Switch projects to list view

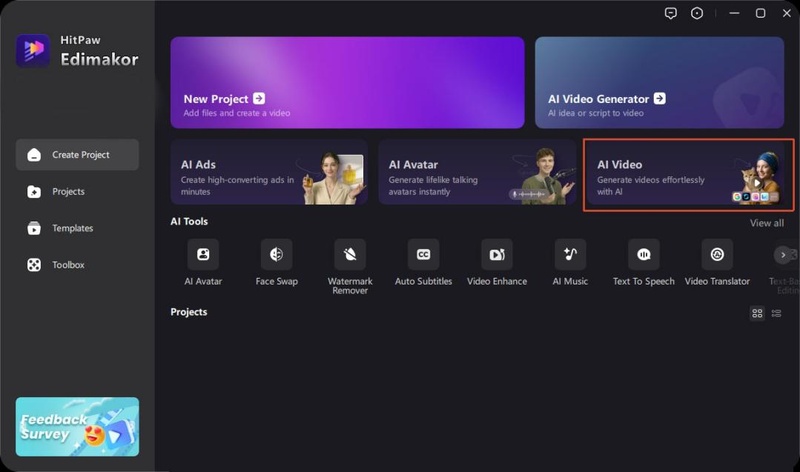777,313
